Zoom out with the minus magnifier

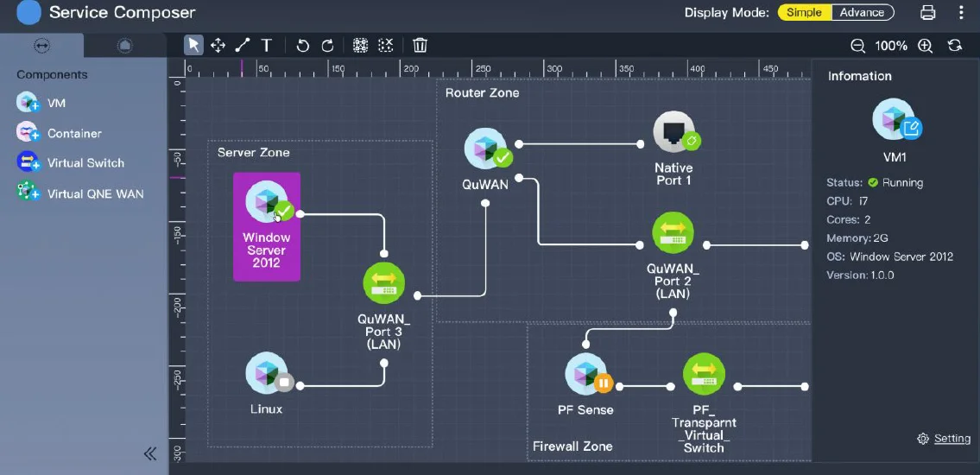point(857,46)
